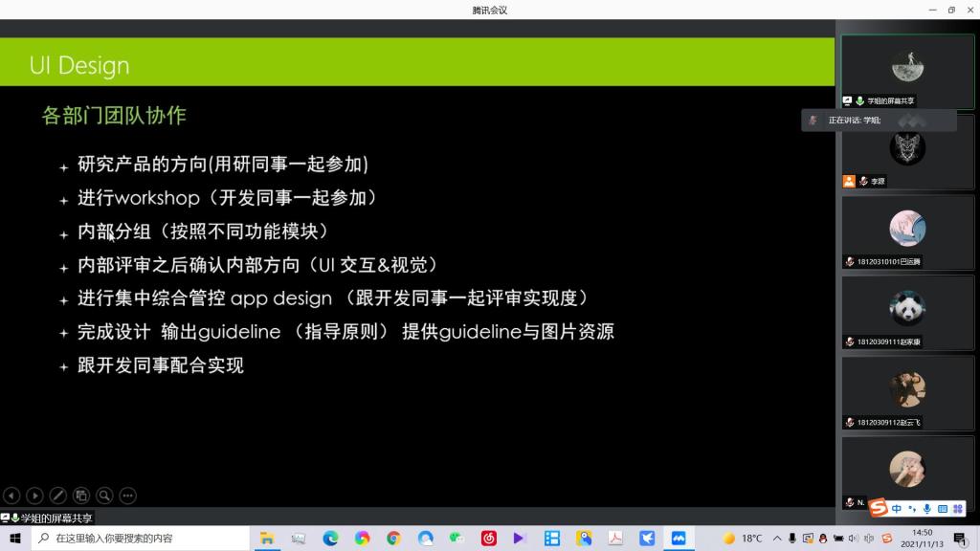
Task: Show all slides view button
Action: point(81,496)
